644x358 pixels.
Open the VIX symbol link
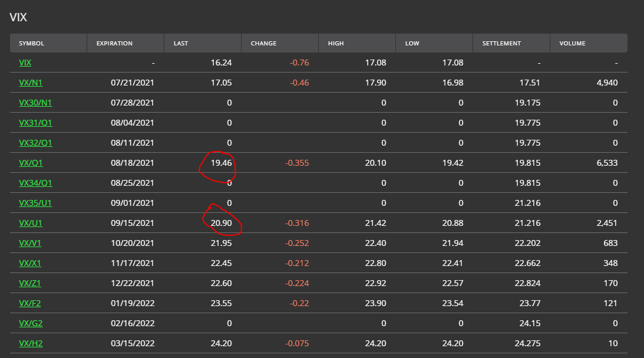click(x=25, y=62)
